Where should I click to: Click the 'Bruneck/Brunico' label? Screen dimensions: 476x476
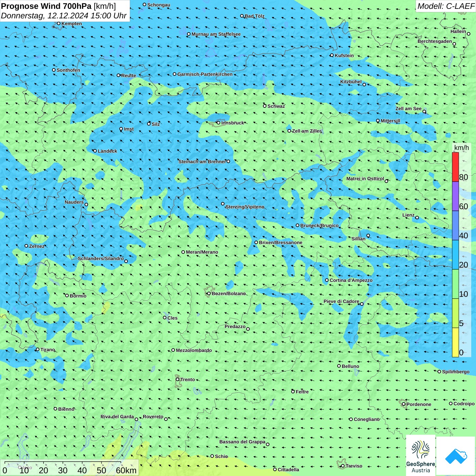[320, 225]
